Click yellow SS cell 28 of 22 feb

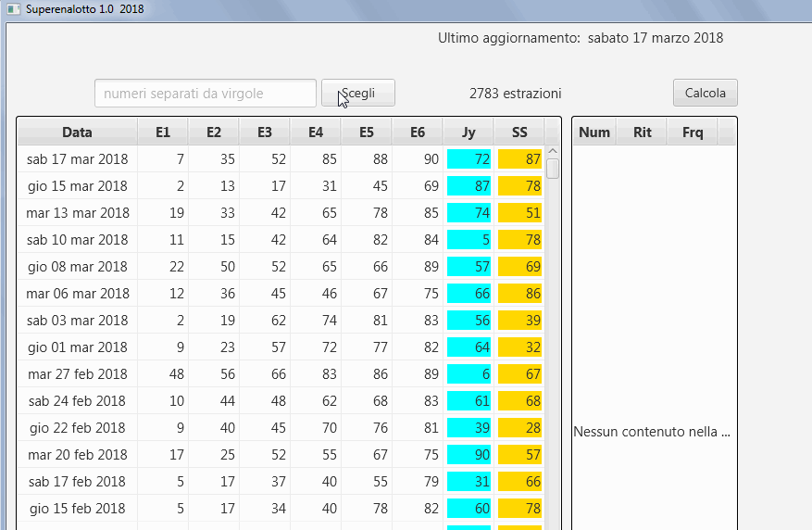[x=520, y=428]
